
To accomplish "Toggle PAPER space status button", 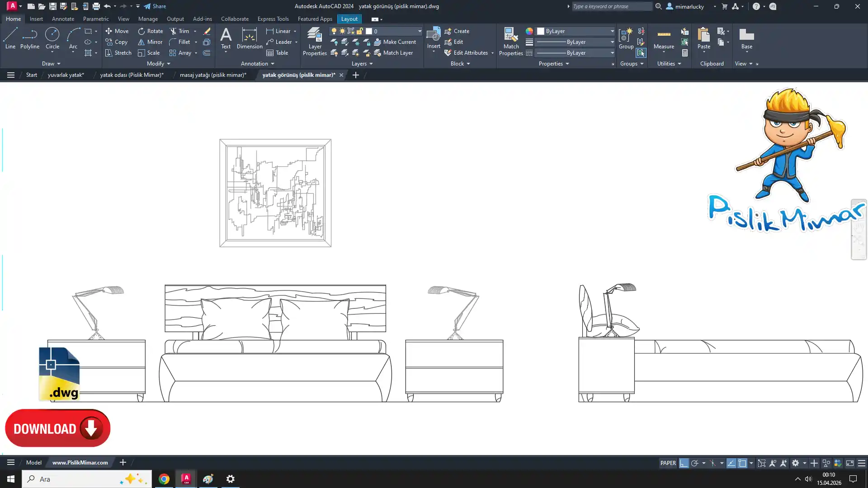I will pyautogui.click(x=668, y=463).
